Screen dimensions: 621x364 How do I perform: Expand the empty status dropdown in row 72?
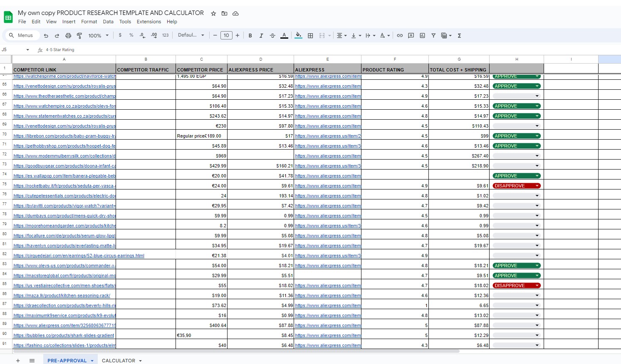537,156
